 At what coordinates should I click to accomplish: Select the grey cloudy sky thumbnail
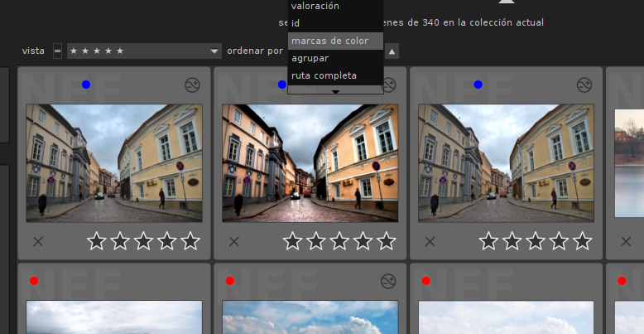(114, 317)
